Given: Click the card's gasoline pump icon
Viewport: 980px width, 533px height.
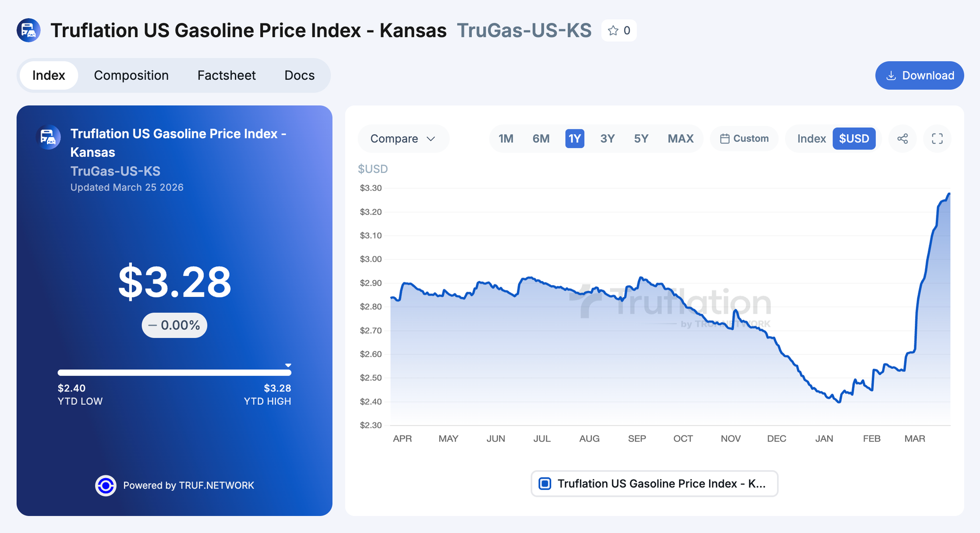Looking at the screenshot, I should tap(48, 137).
